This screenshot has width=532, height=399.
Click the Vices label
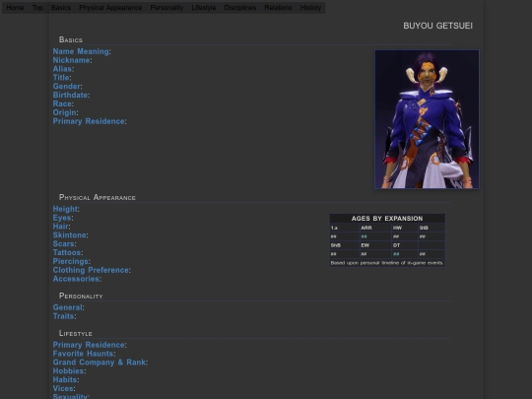[x=63, y=388]
